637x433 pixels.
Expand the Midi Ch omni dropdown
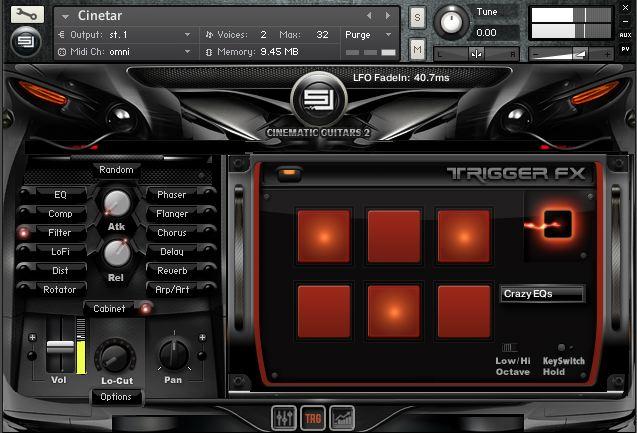pyautogui.click(x=187, y=51)
